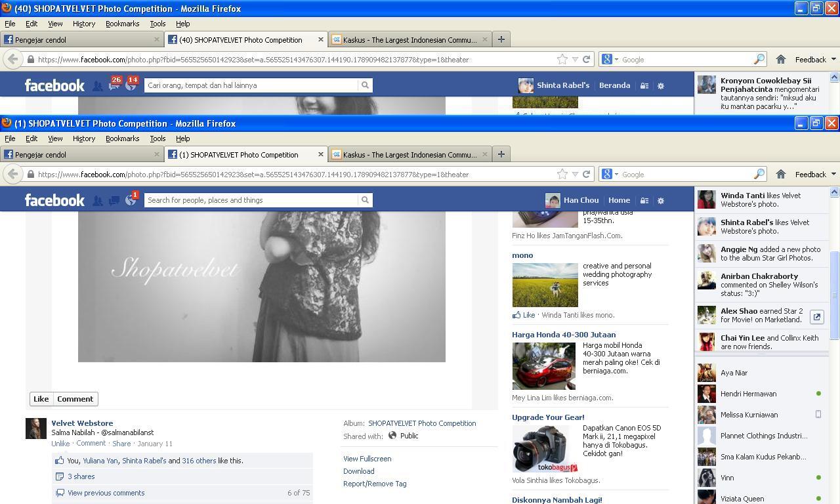Open File menu in front window
The image size is (840, 504).
[10, 138]
